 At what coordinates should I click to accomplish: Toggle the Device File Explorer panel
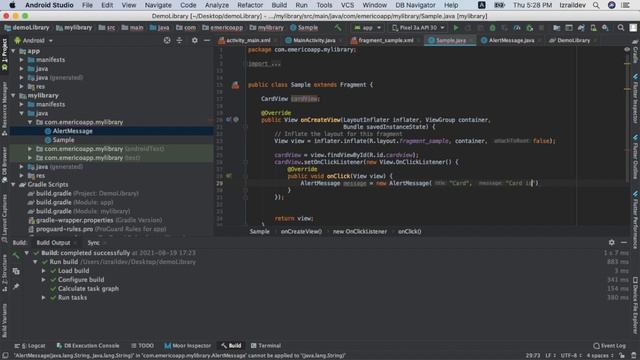click(635, 305)
